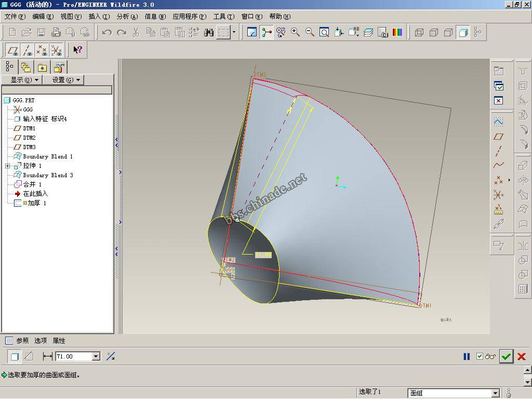This screenshot has height=399, width=532.
Task: Pause the thicken feature tool
Action: click(x=467, y=356)
